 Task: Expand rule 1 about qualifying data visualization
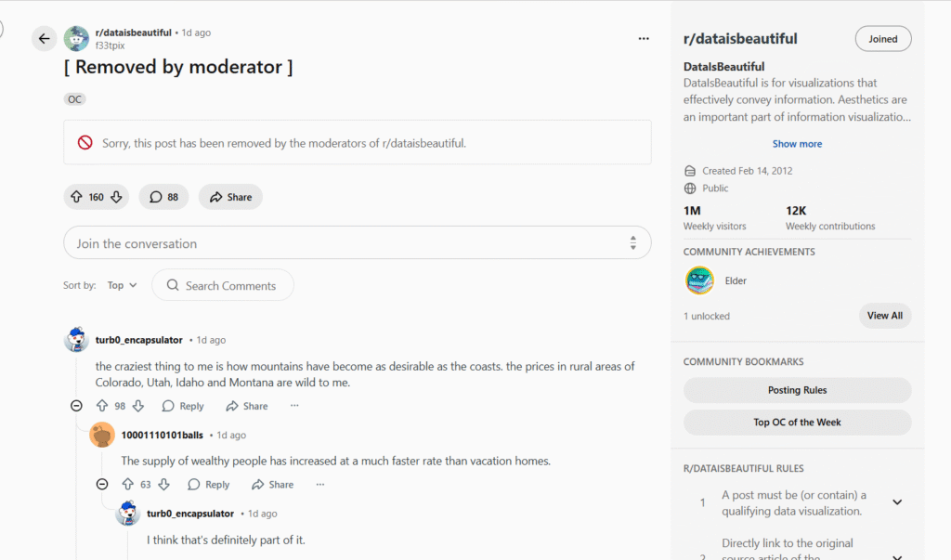pos(897,502)
